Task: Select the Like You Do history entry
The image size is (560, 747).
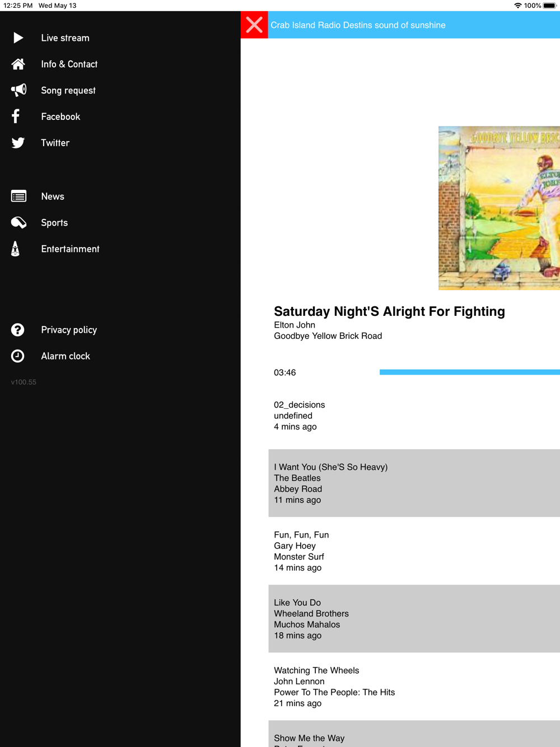Action: [x=414, y=619]
